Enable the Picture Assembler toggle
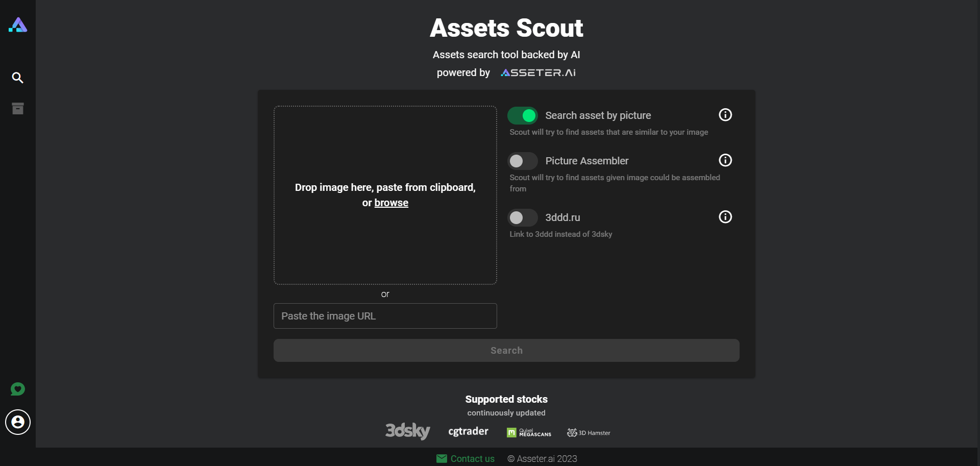980x466 pixels. [522, 161]
